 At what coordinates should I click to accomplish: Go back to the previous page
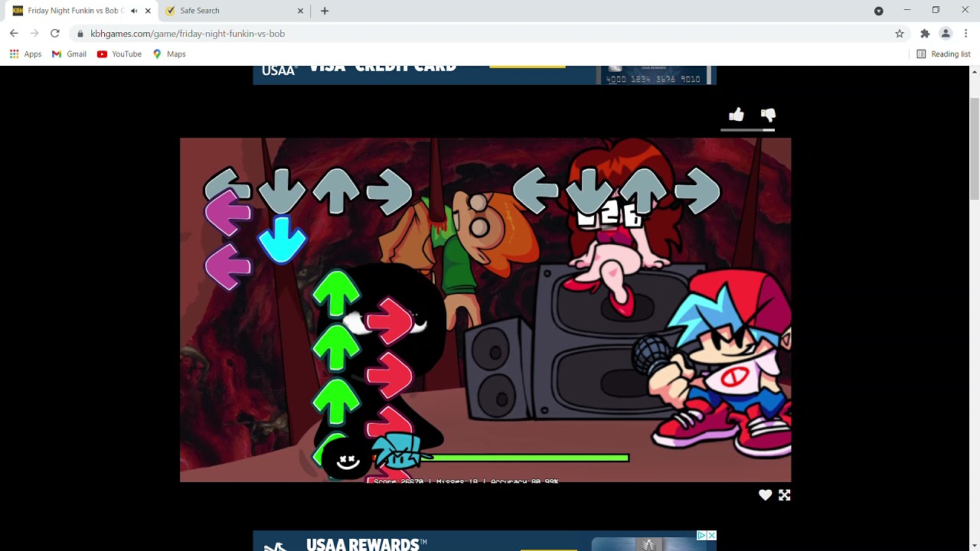tap(14, 34)
